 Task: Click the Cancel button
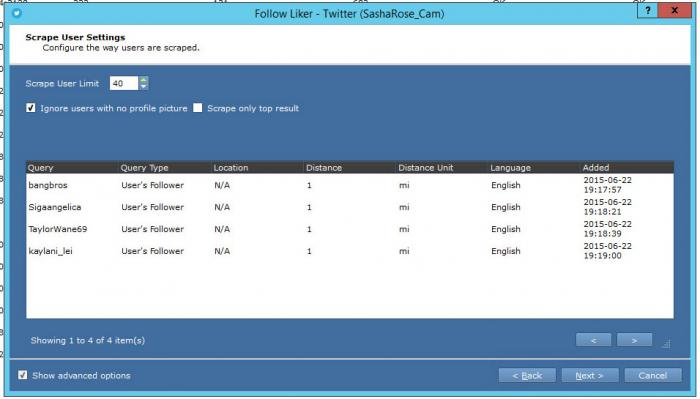(653, 375)
